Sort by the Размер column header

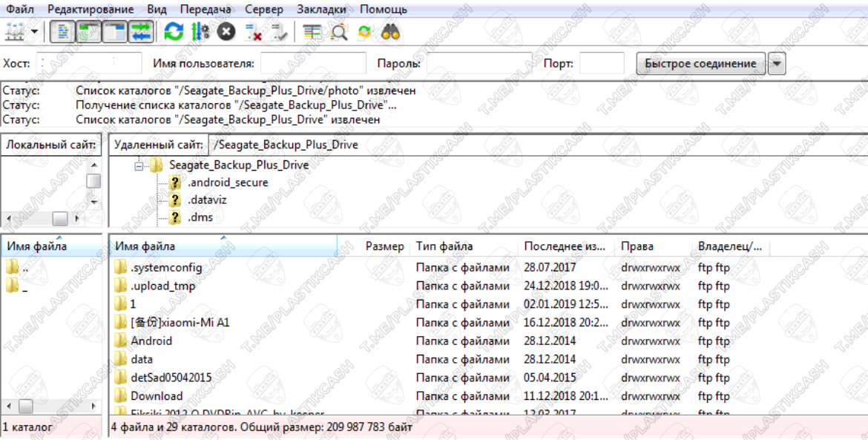pyautogui.click(x=384, y=246)
